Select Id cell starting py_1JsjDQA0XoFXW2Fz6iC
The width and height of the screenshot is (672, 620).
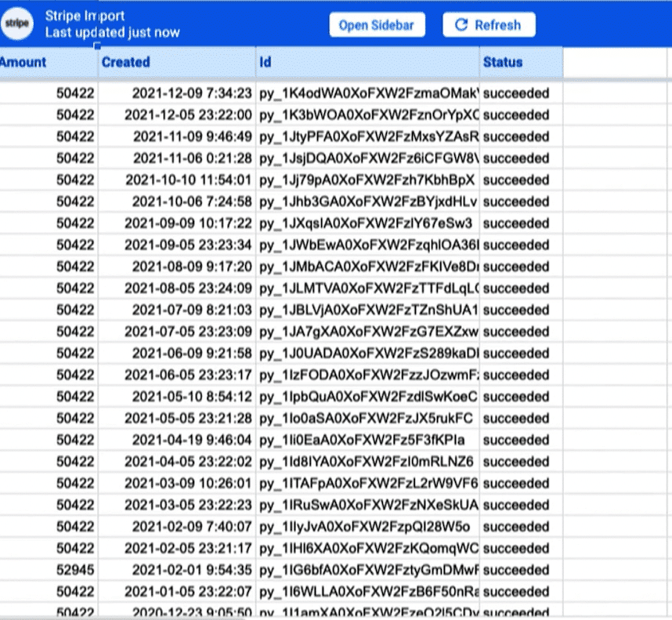367,158
